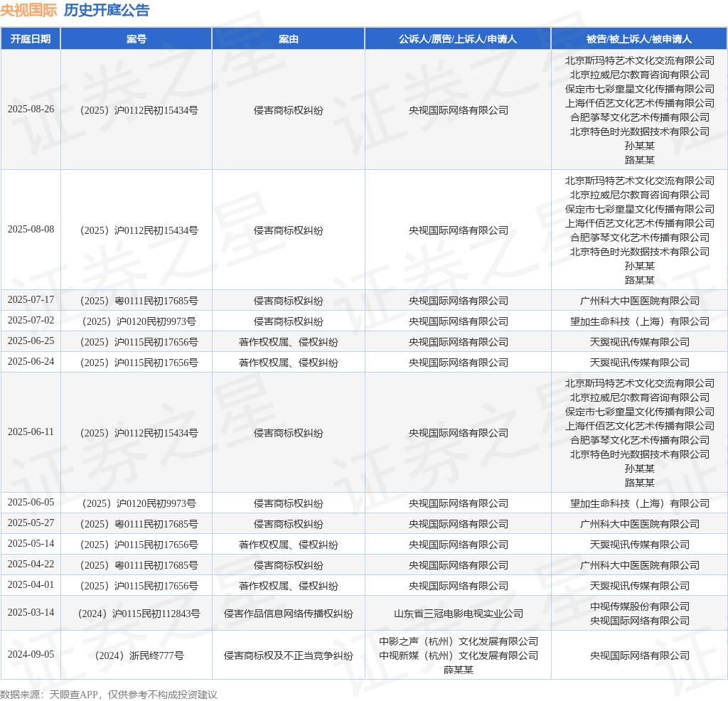This screenshot has width=728, height=701.
Task: Click defendant 望加生命科技（上海）有限公司 in the 2025-07-02 row
Action: pos(639,321)
